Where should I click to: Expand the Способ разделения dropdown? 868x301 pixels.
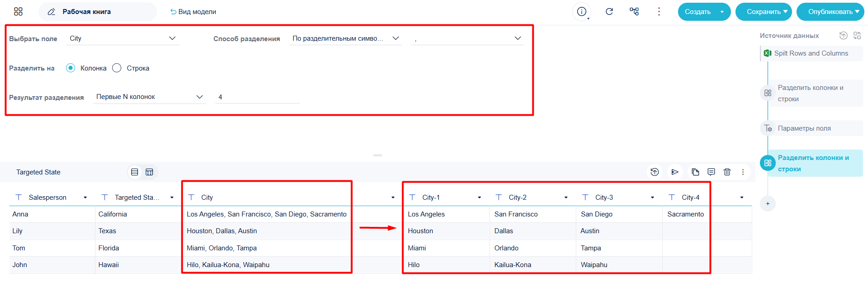346,38
